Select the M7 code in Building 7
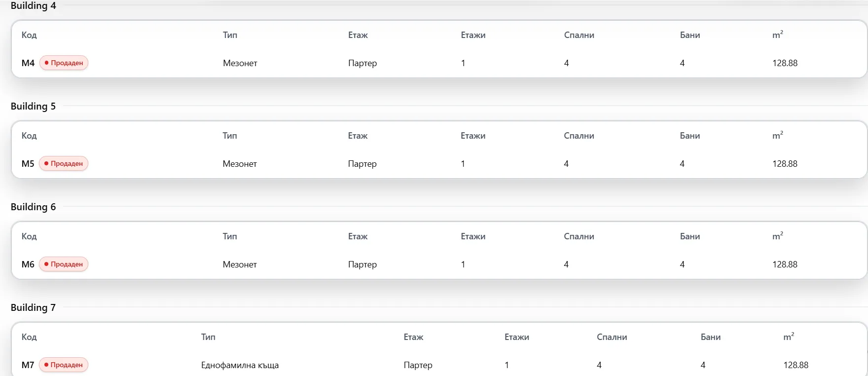Image resolution: width=868 pixels, height=376 pixels. (28, 365)
